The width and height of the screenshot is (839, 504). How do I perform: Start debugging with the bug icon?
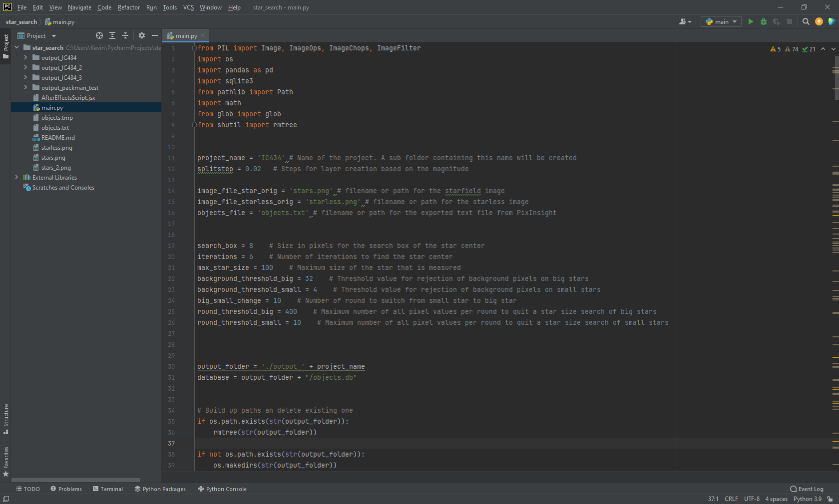[763, 21]
